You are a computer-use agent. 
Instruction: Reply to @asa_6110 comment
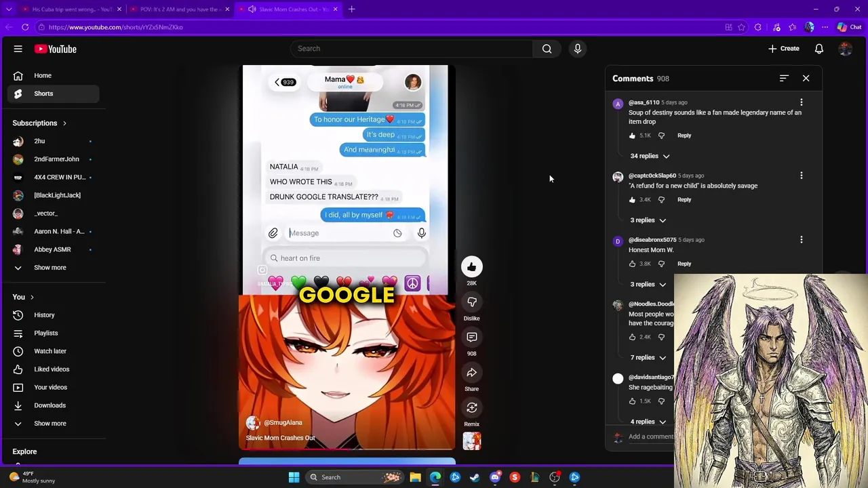[684, 136]
